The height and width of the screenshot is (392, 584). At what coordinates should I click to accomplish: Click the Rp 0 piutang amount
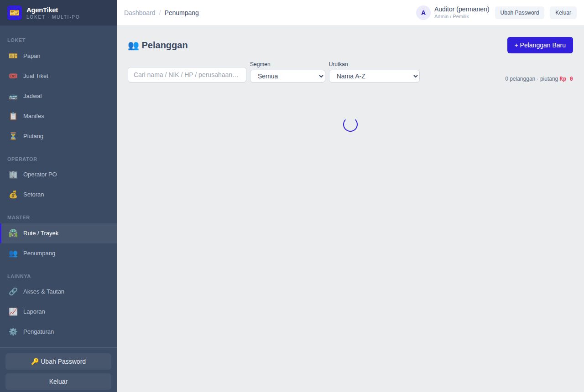[566, 79]
